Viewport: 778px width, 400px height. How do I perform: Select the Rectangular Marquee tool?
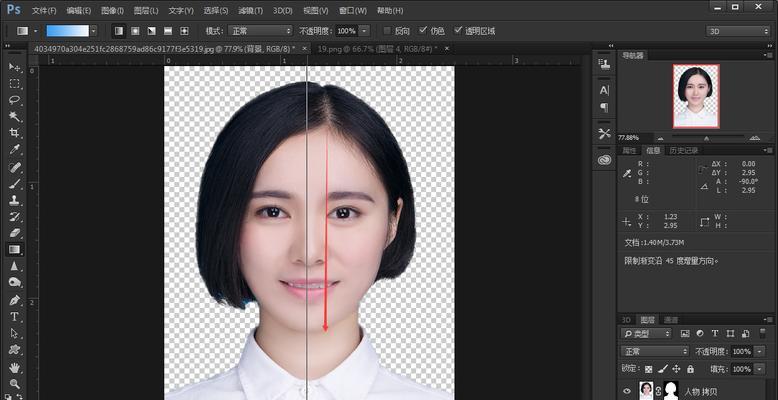(x=15, y=83)
